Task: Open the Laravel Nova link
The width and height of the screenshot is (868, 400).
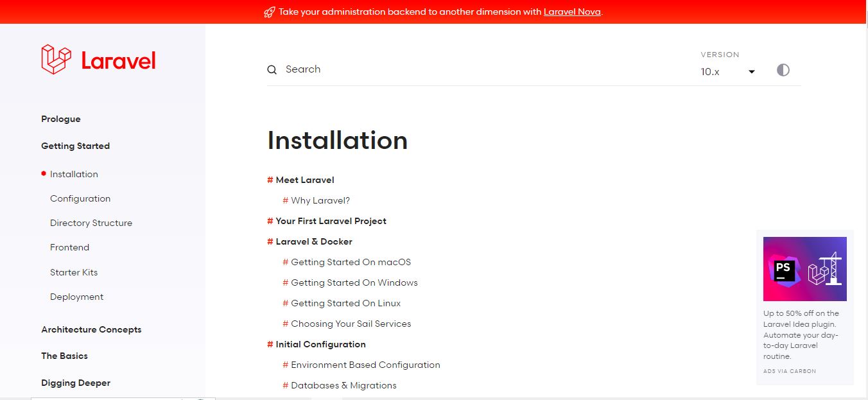Action: [572, 12]
